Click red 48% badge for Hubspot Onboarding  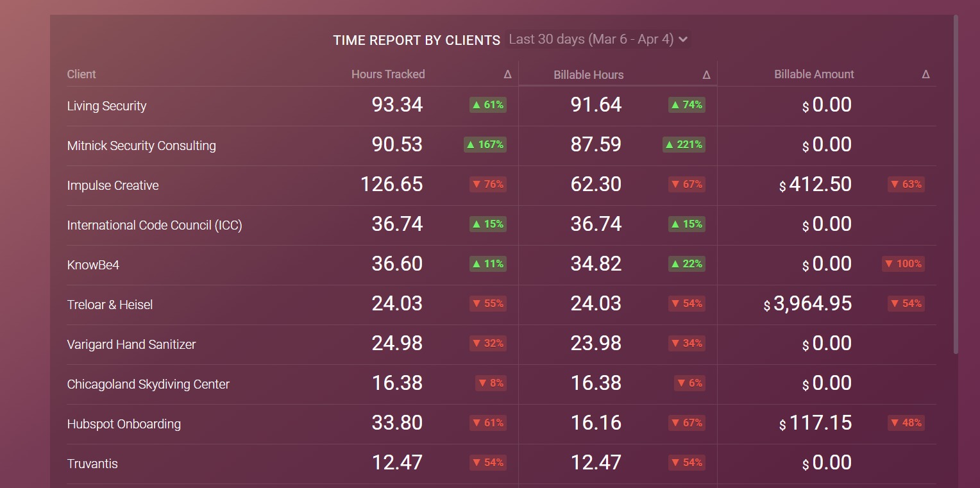(906, 423)
